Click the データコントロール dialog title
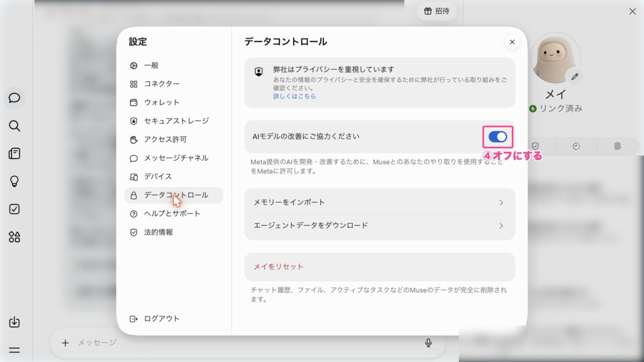644x362 pixels. 286,42
